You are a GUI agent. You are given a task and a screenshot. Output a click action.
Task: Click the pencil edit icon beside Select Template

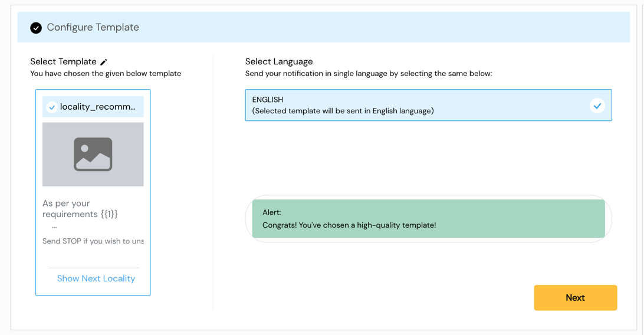click(x=104, y=62)
